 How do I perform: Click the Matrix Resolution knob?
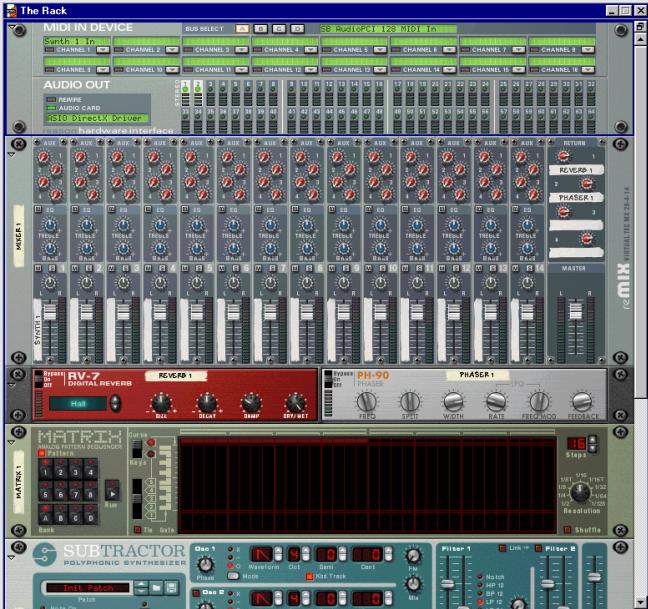(x=580, y=492)
